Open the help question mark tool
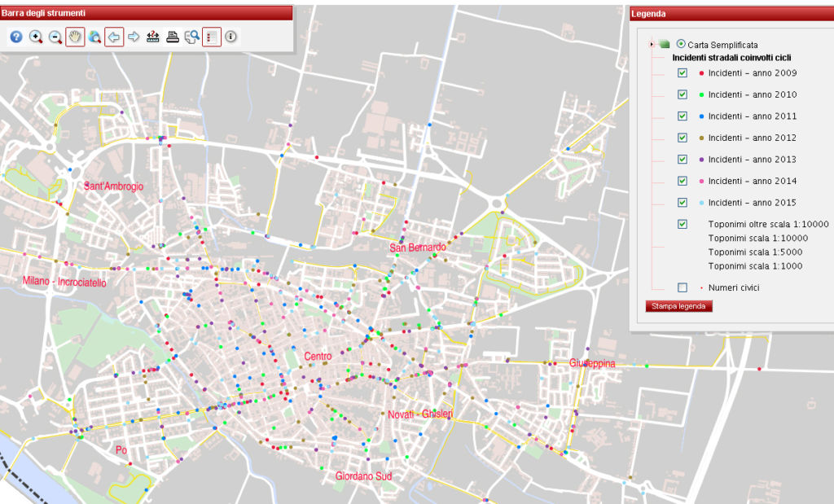The height and width of the screenshot is (504, 834). click(15, 37)
